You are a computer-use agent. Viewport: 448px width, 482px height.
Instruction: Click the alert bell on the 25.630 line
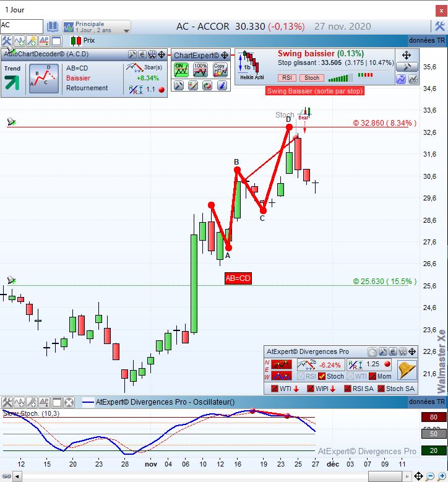(x=11, y=280)
